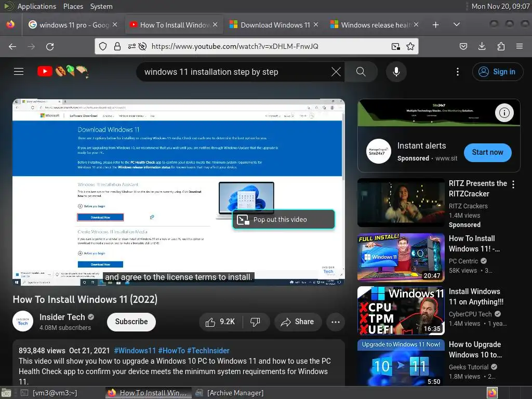Open the YouTube guide hamburger menu
The width and height of the screenshot is (532, 399).
coord(19,72)
